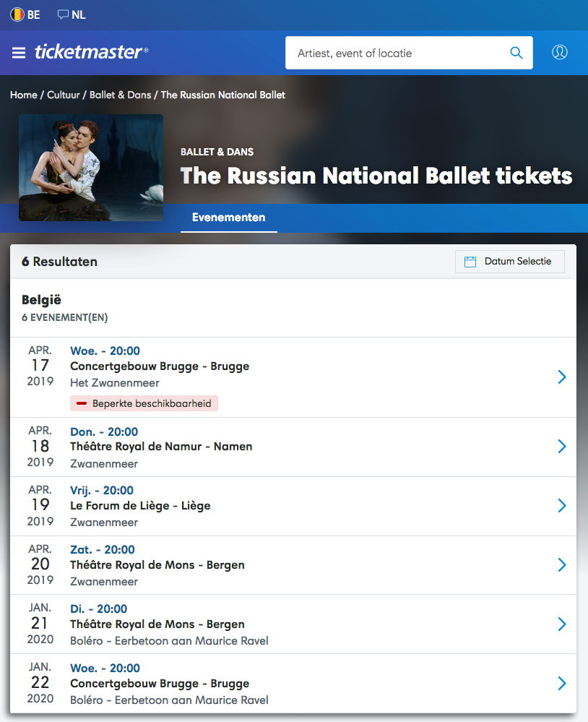The image size is (588, 722).
Task: Open the January 21 Boléro event arrow
Action: click(561, 624)
